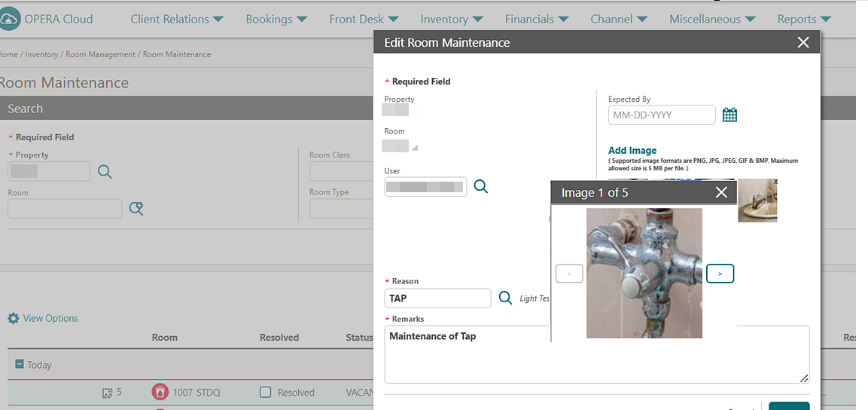Click Property search magnifier in Search panel
The image size is (868, 410).
pos(105,172)
